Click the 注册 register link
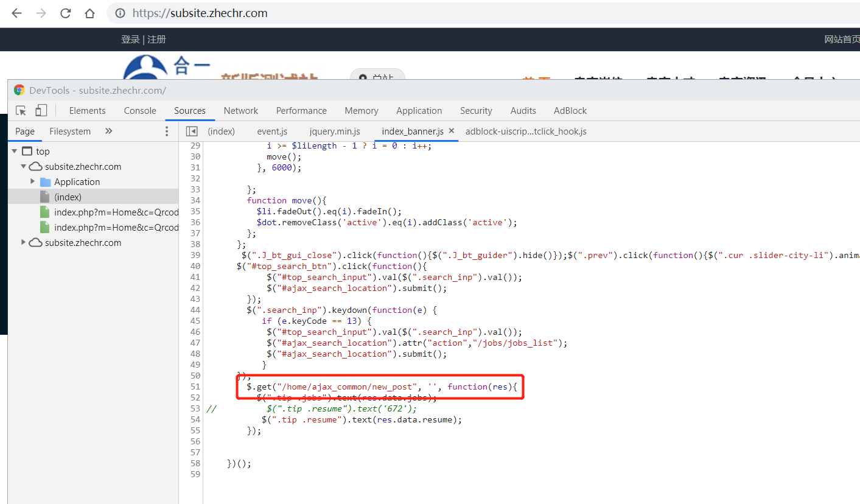 [156, 40]
